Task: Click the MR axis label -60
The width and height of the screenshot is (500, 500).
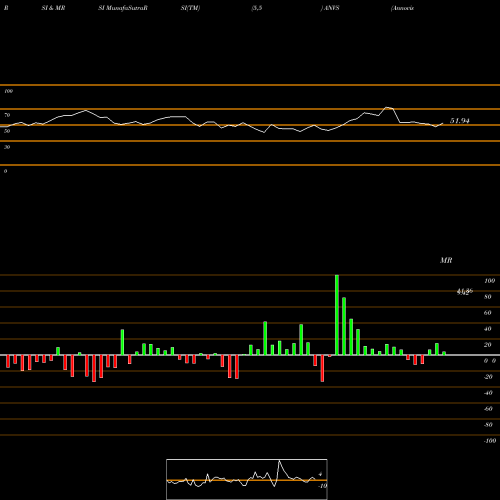Action: pyautogui.click(x=488, y=409)
